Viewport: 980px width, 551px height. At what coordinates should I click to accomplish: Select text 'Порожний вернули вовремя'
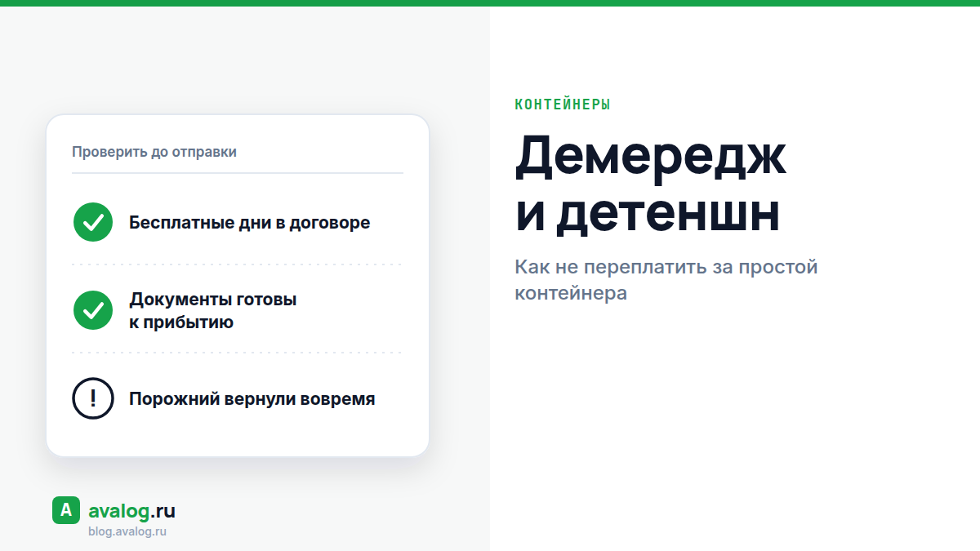pos(252,399)
